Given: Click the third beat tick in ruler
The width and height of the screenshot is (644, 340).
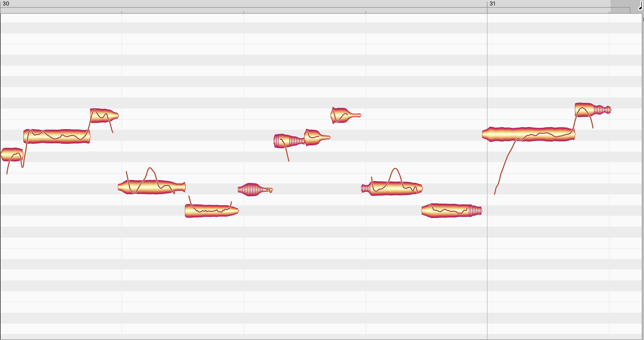Looking at the screenshot, I should [x=244, y=12].
